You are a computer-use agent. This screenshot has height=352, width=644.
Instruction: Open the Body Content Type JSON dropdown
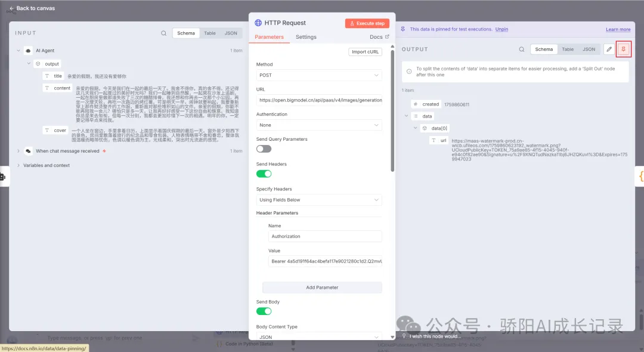click(x=318, y=337)
